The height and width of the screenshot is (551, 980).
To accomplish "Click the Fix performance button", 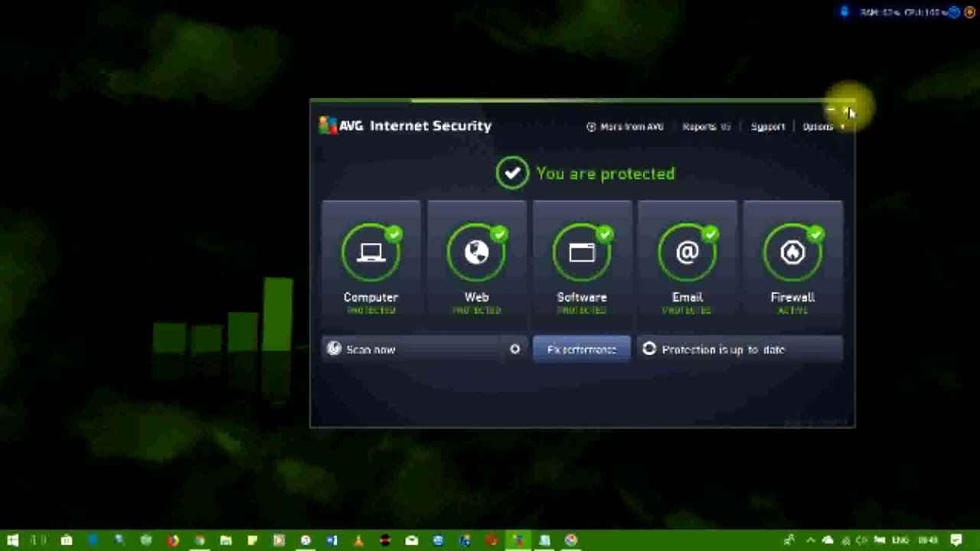I will point(581,349).
